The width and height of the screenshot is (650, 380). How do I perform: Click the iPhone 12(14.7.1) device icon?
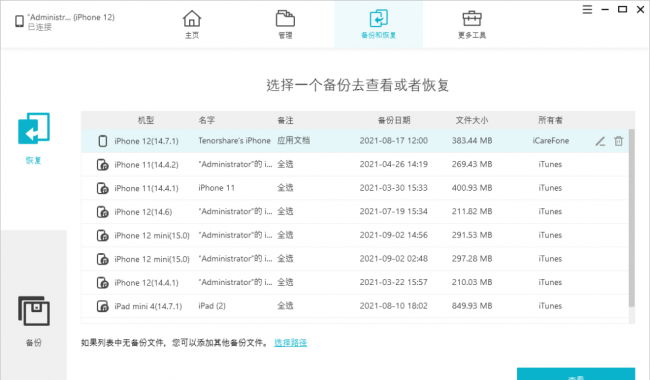point(102,141)
